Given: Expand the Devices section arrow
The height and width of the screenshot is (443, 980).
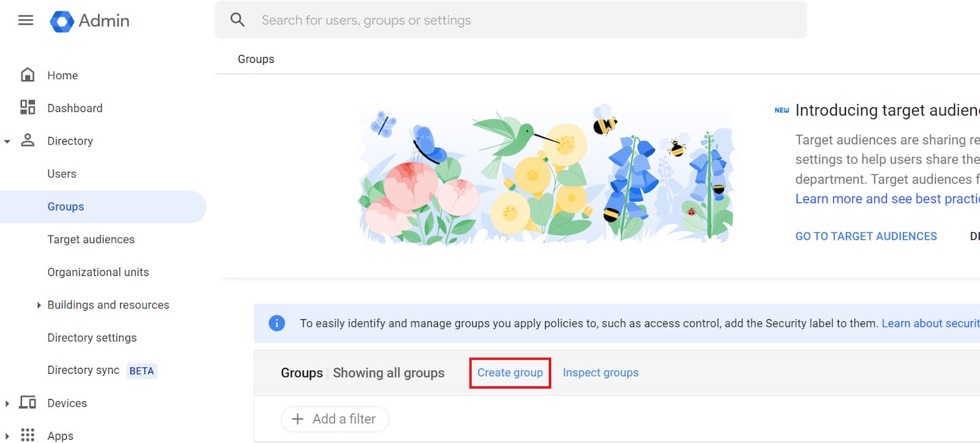Looking at the screenshot, I should 7,403.
